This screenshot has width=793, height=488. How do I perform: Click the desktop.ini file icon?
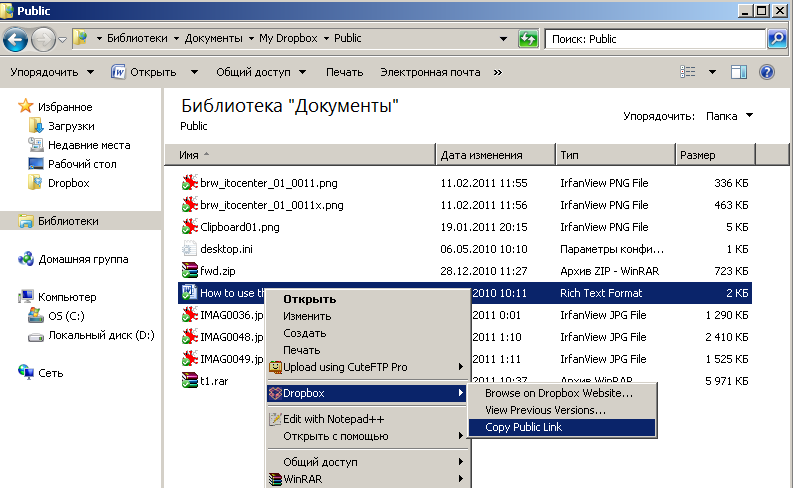[x=189, y=249]
